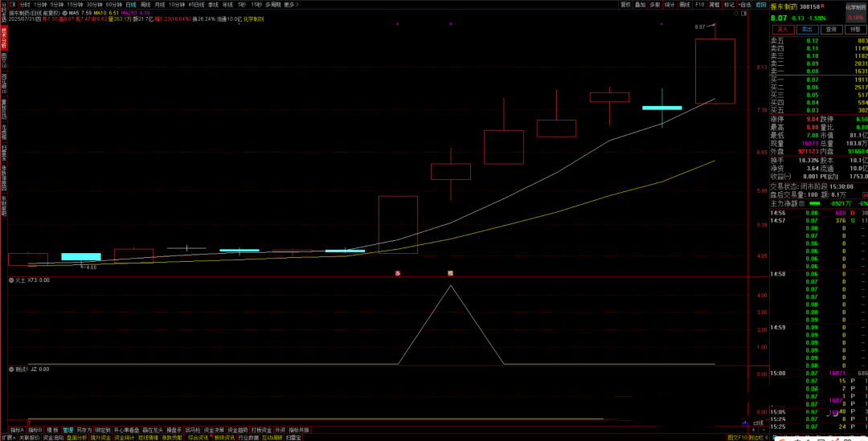Switch to 60分钟 period view
The image size is (868, 441).
(113, 4)
